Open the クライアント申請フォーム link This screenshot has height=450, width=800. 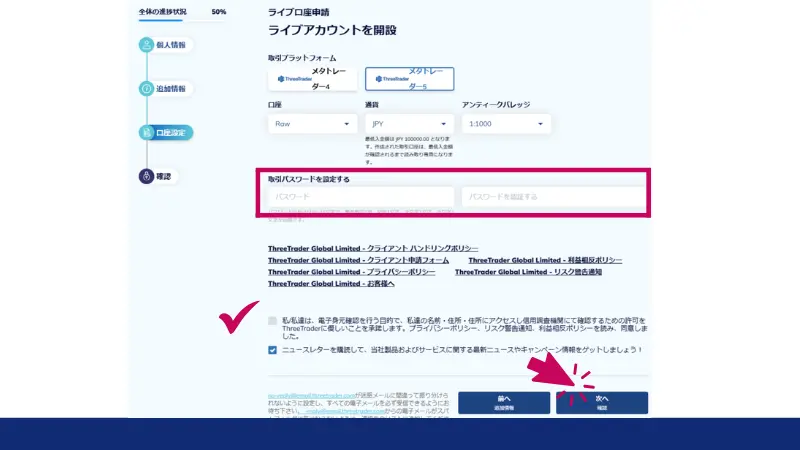pyautogui.click(x=358, y=260)
